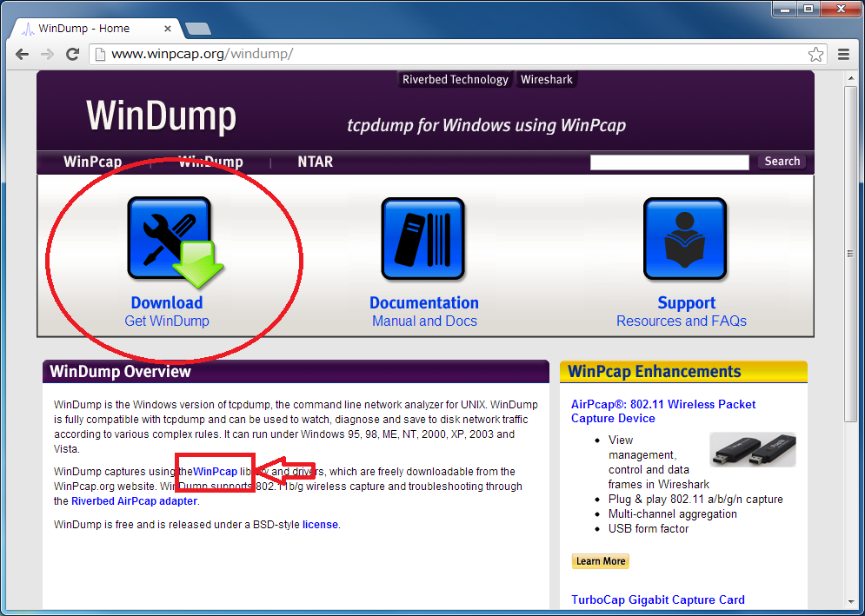Click the browser back arrow
The image size is (865, 616).
point(22,54)
